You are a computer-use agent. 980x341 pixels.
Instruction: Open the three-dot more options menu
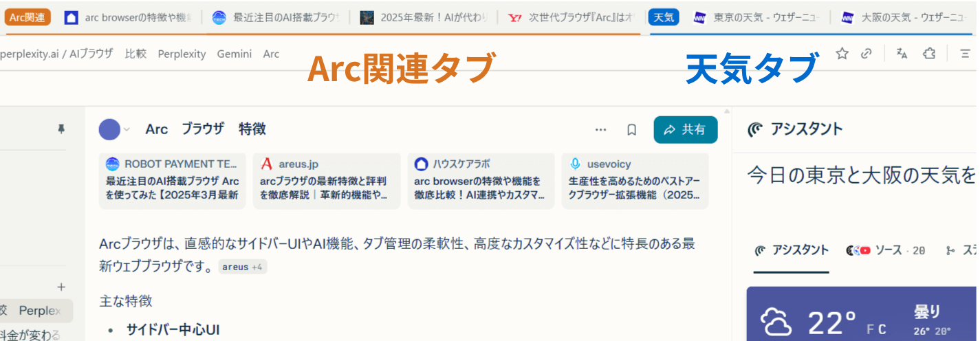pyautogui.click(x=601, y=130)
